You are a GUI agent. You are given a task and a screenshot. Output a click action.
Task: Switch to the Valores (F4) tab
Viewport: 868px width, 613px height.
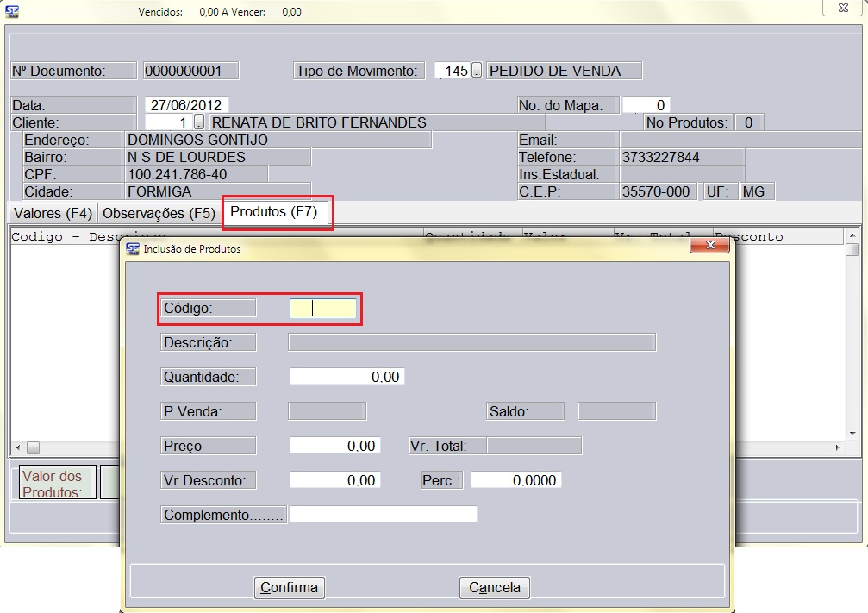coord(52,213)
